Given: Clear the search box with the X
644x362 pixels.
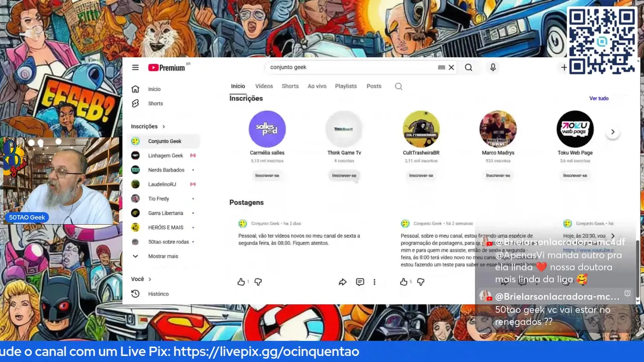Looking at the screenshot, I should pos(451,67).
